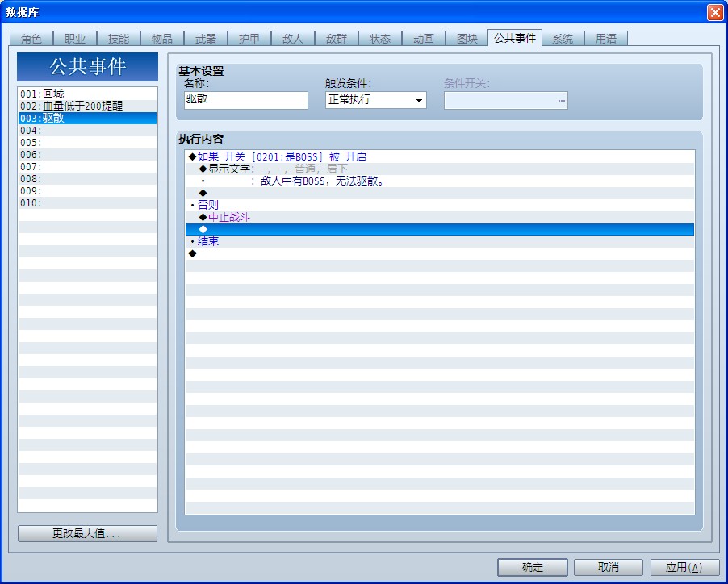Select the 护甲 tab

[x=249, y=39]
